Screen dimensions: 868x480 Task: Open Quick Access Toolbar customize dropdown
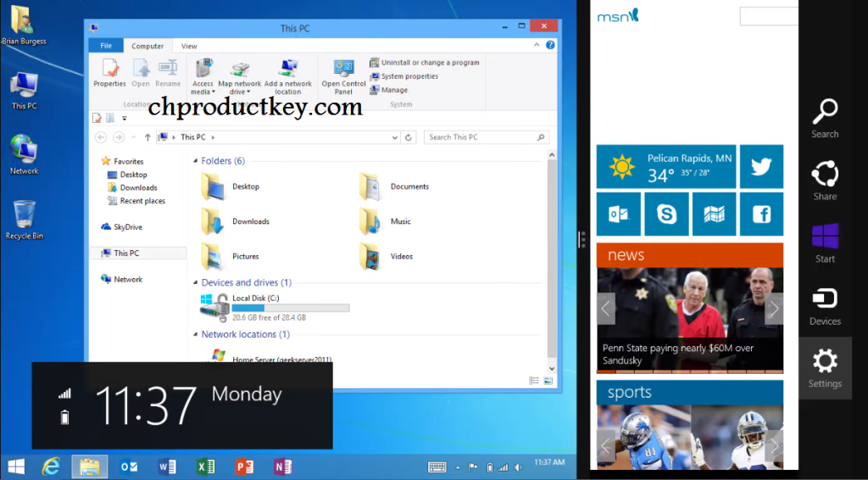pyautogui.click(x=125, y=118)
